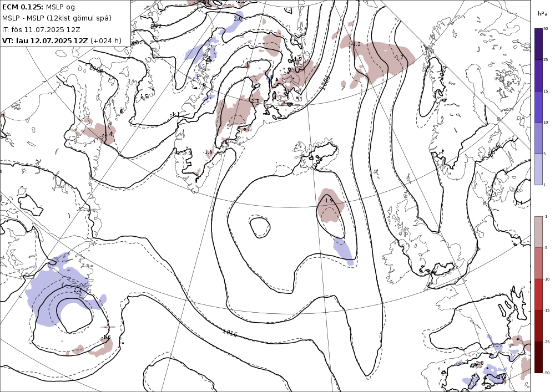Select the '-10' tick on the red scale
The image size is (555, 392).
[547, 279]
